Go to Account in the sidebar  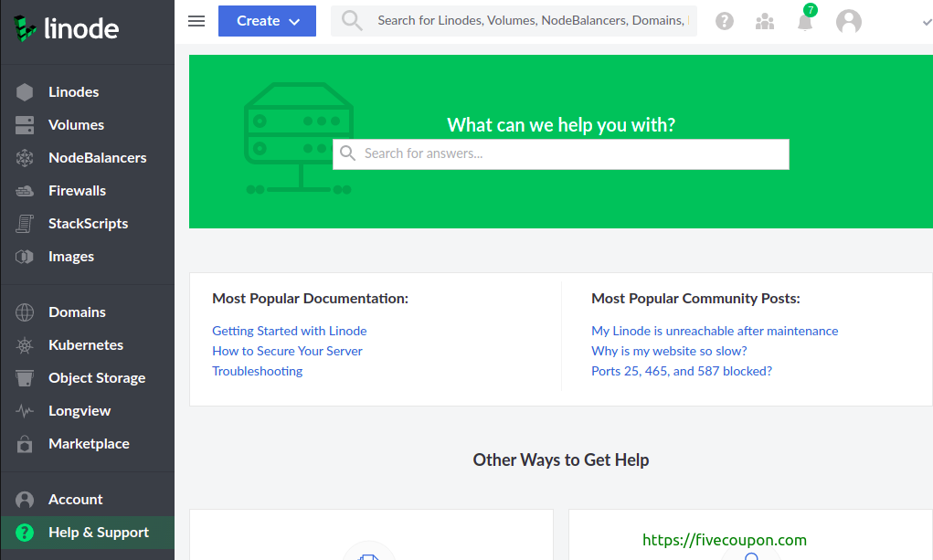click(x=88, y=500)
